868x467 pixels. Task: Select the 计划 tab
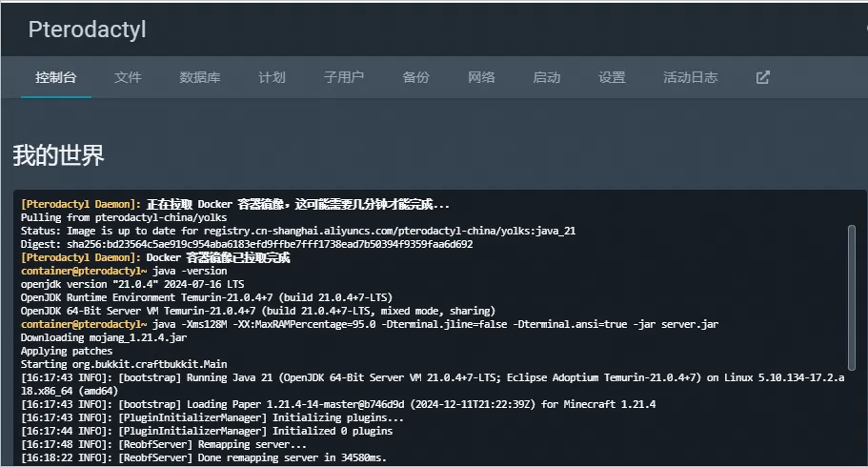(x=272, y=77)
